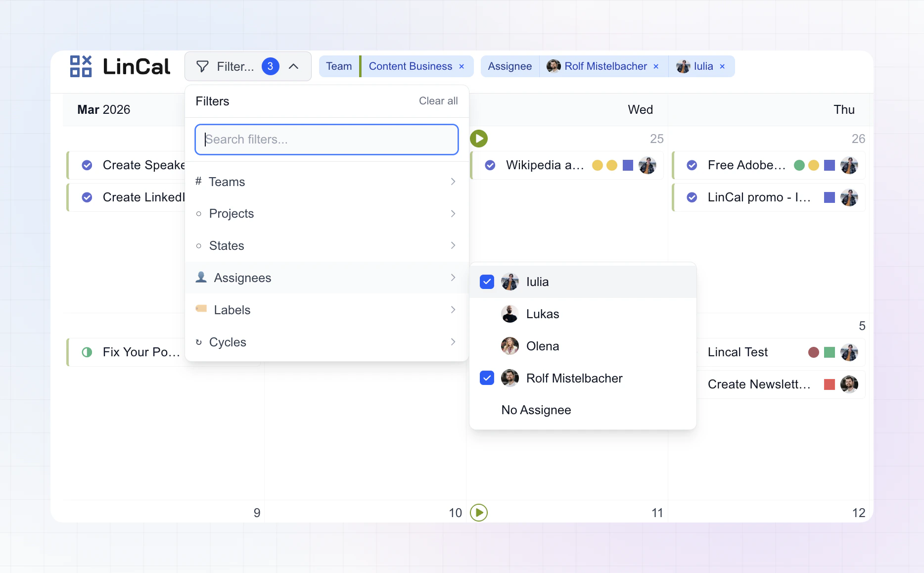The height and width of the screenshot is (573, 924).
Task: Click the Assignees person icon
Action: (x=200, y=278)
